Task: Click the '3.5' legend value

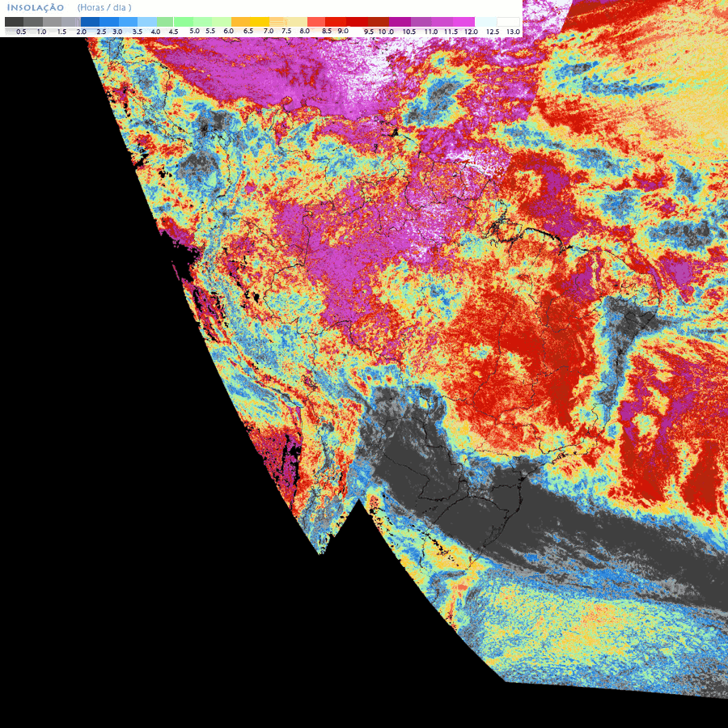Action: pos(137,32)
